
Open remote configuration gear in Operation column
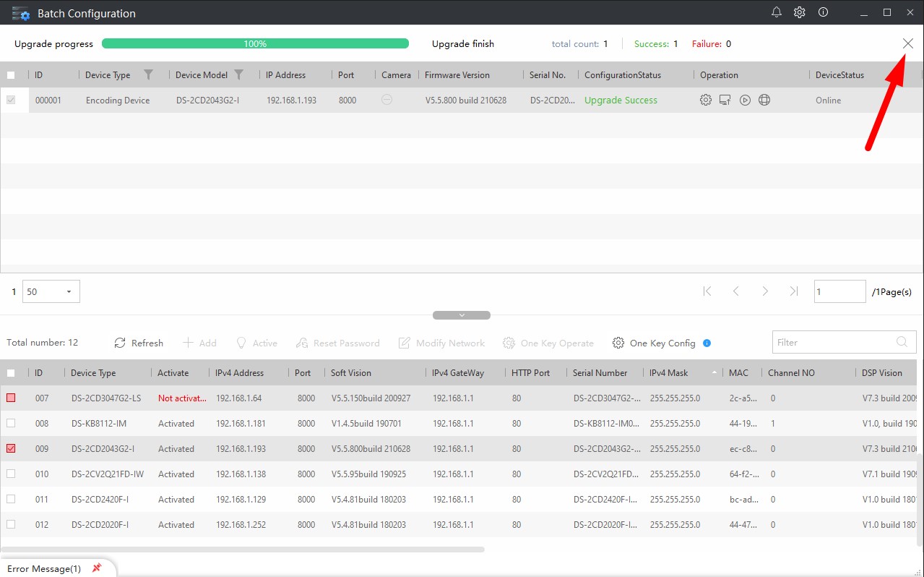coord(706,101)
